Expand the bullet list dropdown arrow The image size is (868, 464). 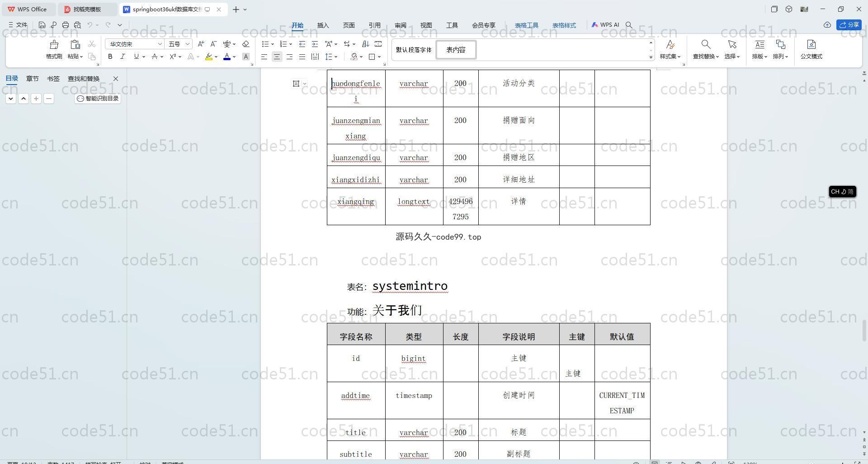click(x=273, y=44)
